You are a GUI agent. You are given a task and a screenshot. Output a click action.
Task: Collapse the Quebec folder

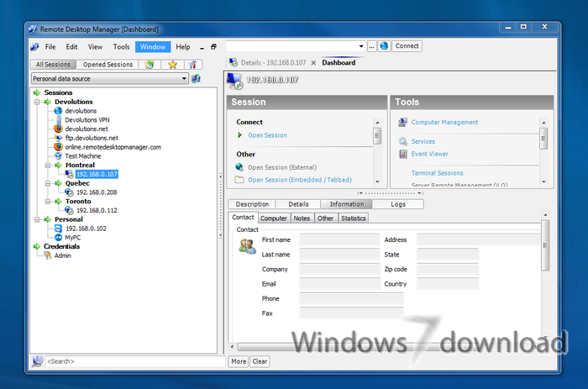(x=48, y=183)
